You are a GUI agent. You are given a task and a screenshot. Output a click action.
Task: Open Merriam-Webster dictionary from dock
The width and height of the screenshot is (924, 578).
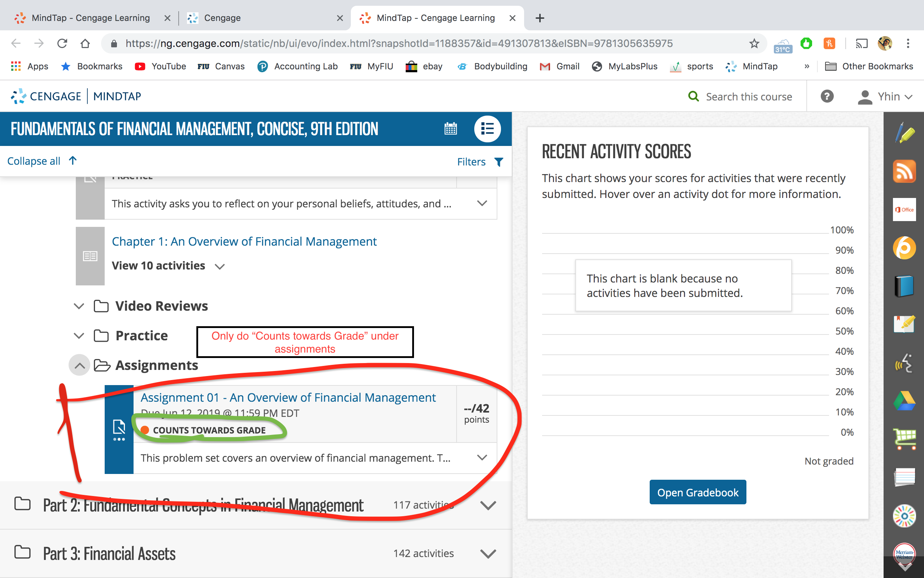tap(904, 554)
